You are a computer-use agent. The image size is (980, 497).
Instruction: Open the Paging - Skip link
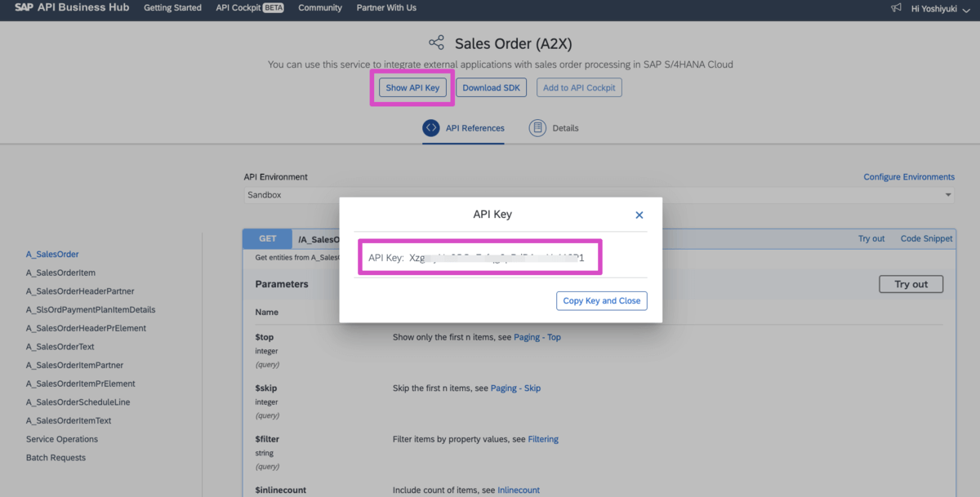(x=515, y=388)
